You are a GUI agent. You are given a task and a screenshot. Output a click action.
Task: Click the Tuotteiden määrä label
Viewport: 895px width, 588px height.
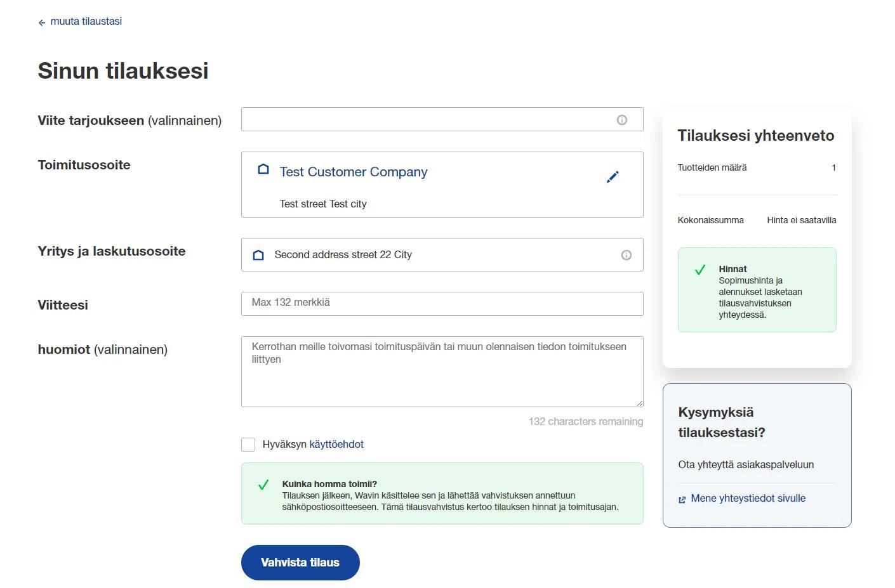coord(712,167)
